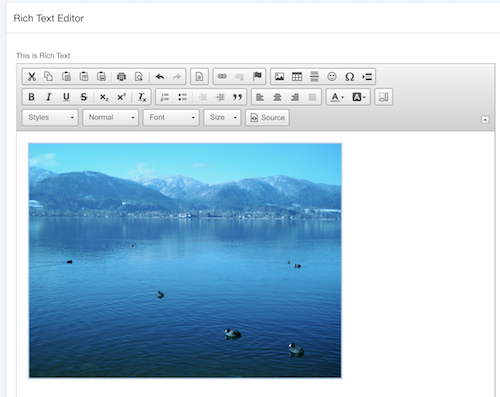Insert a table
This screenshot has width=500, height=397.
297,77
